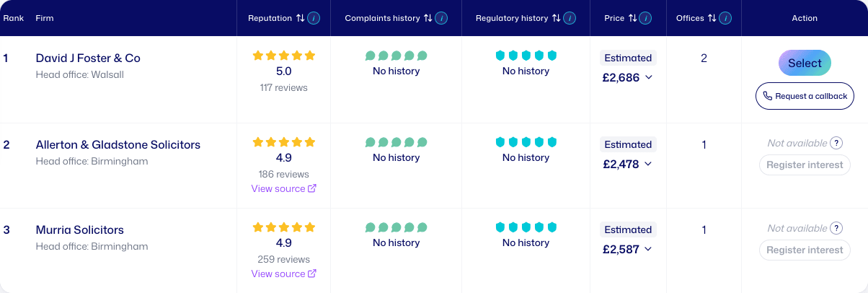Register interest in Murria Solicitors
The width and height of the screenshot is (868, 293).
[x=805, y=250]
